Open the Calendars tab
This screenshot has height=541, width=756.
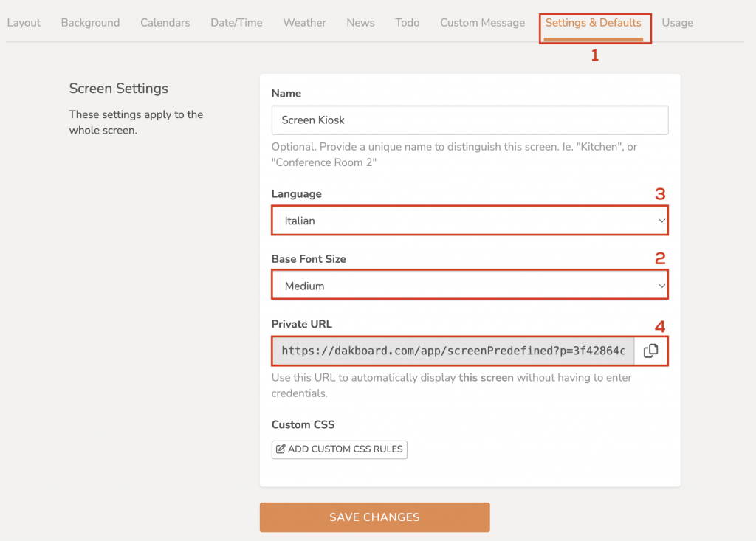coord(165,23)
